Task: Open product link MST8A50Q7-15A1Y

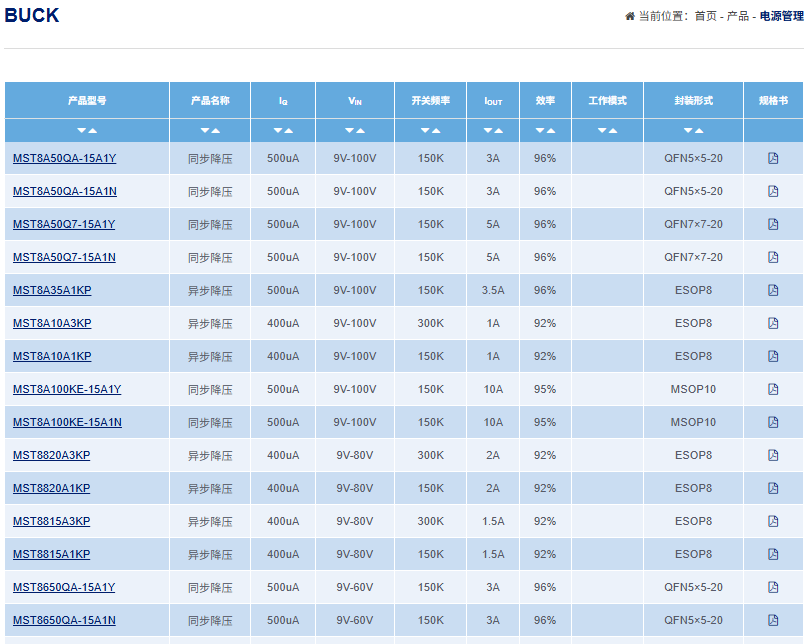Action: [64, 224]
